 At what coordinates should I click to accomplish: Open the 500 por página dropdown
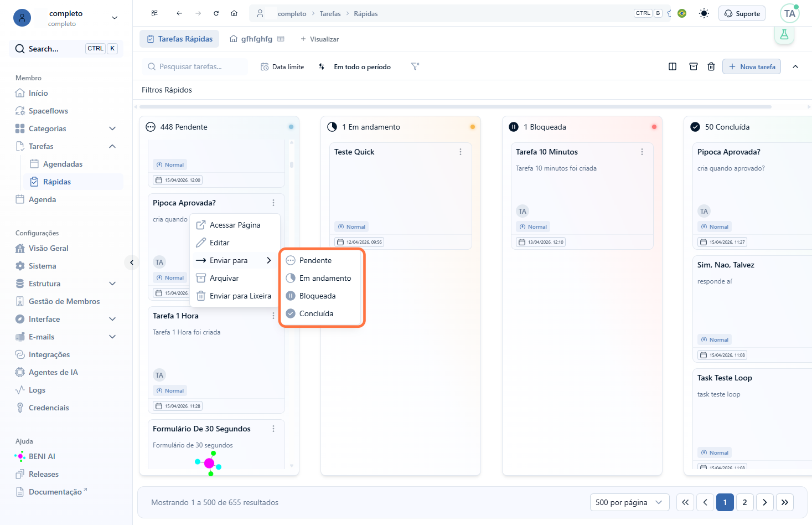pos(630,502)
